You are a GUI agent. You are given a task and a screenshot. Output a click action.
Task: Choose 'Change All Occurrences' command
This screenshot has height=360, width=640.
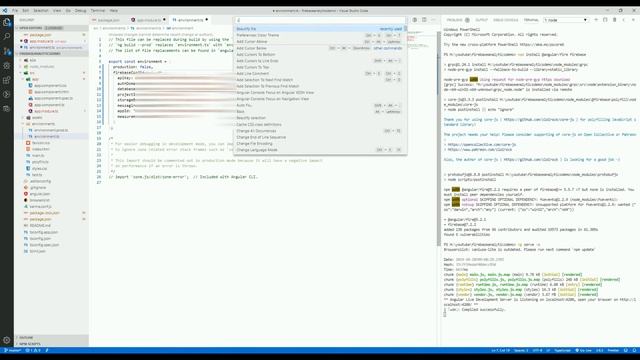320,131
